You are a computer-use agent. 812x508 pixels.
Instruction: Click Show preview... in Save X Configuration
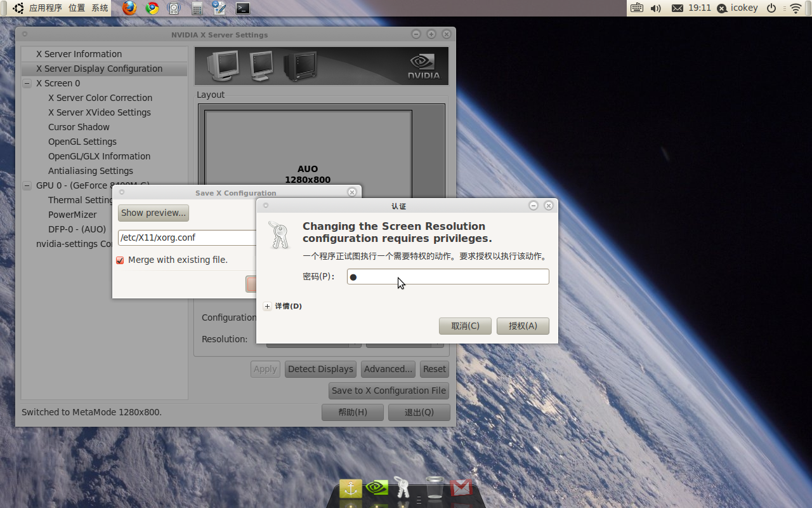[x=154, y=213]
